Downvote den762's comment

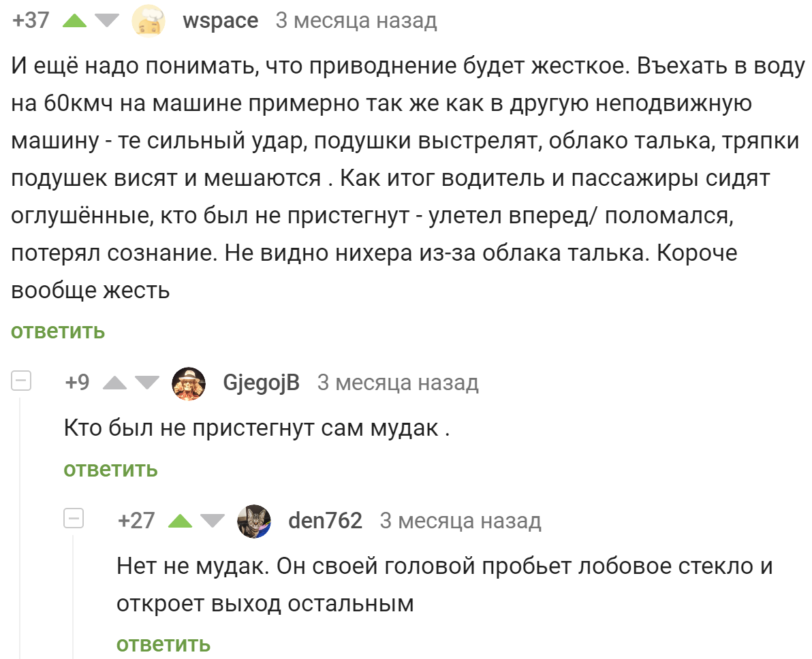pyautogui.click(x=212, y=521)
